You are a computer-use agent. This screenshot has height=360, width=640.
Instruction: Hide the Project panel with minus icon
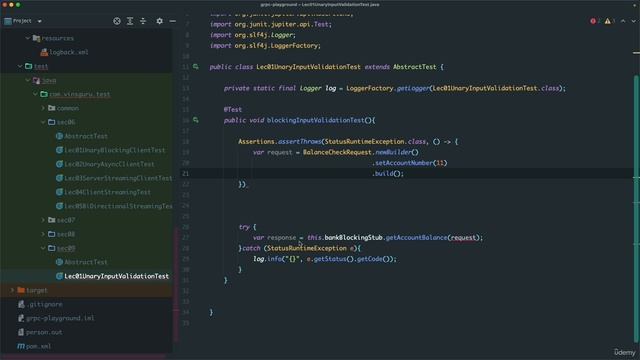[x=173, y=21]
